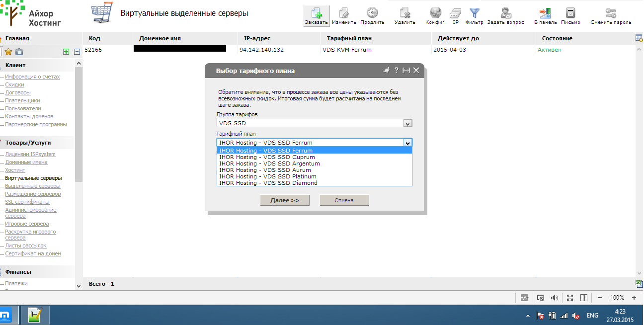The height and width of the screenshot is (325, 644).
Task: Select IHOR Hosting - VDS SSD Diamond option
Action: pyautogui.click(x=314, y=183)
